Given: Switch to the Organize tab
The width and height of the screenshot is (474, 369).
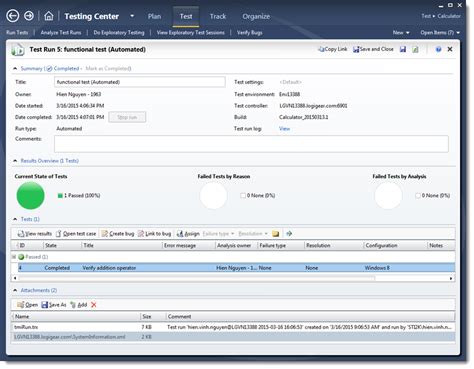Looking at the screenshot, I should click(x=256, y=16).
